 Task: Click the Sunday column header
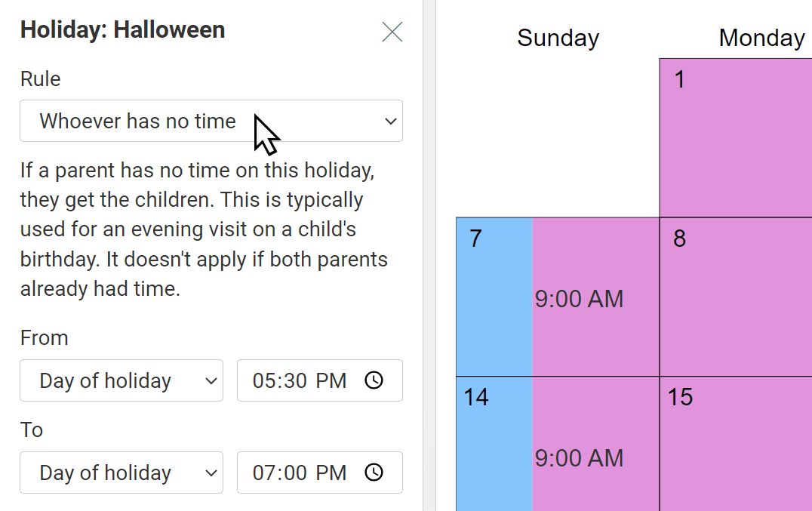(x=558, y=38)
